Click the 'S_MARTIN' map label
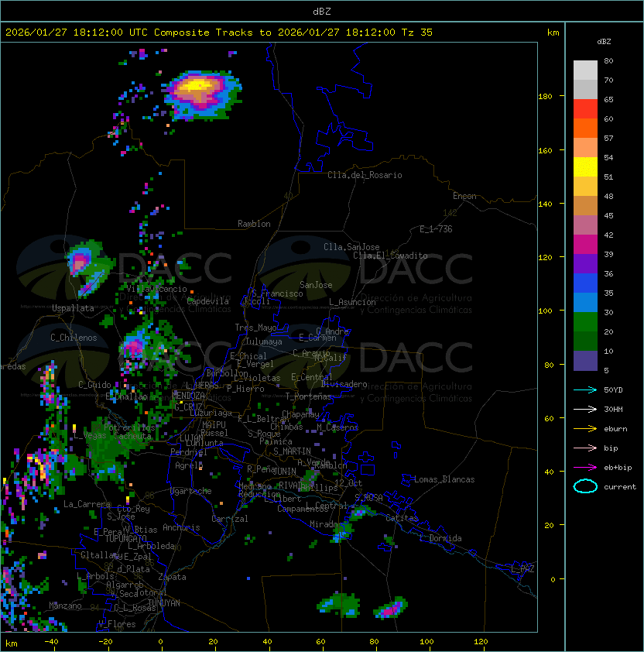 [x=292, y=451]
